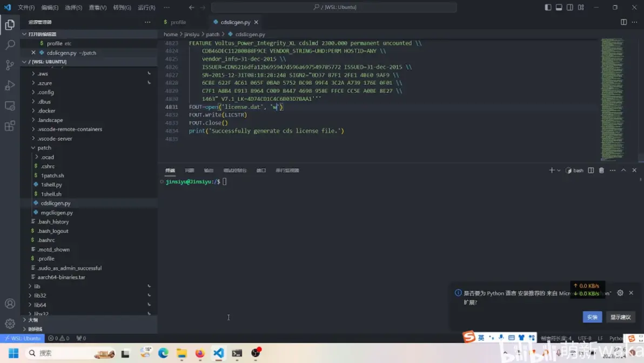Open the Run and Debug view
Image resolution: width=644 pixels, height=363 pixels.
(10, 85)
